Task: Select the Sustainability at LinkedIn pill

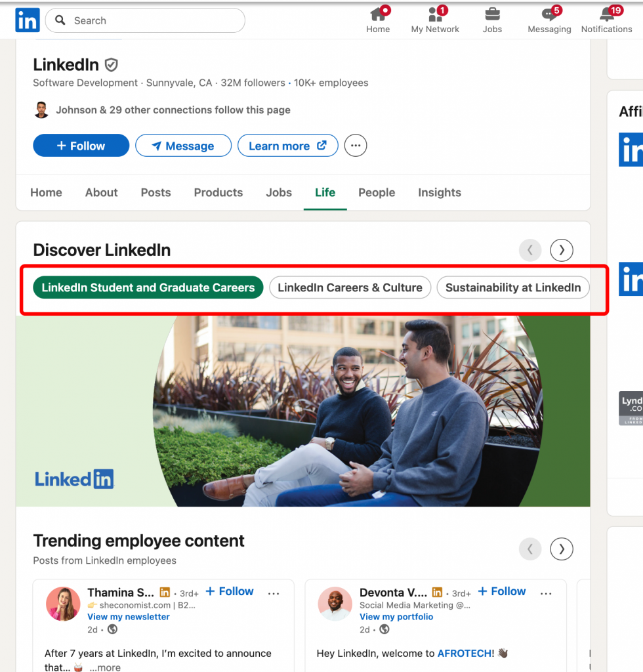Action: (512, 287)
